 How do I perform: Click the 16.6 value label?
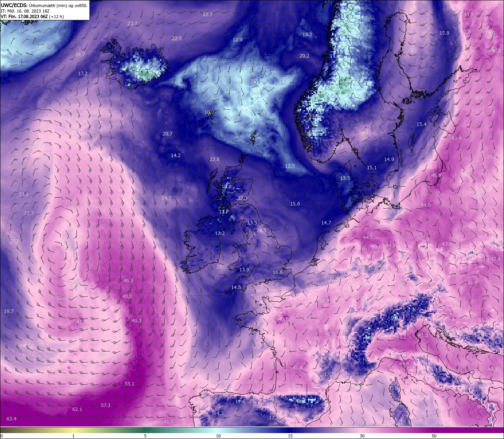point(278,272)
